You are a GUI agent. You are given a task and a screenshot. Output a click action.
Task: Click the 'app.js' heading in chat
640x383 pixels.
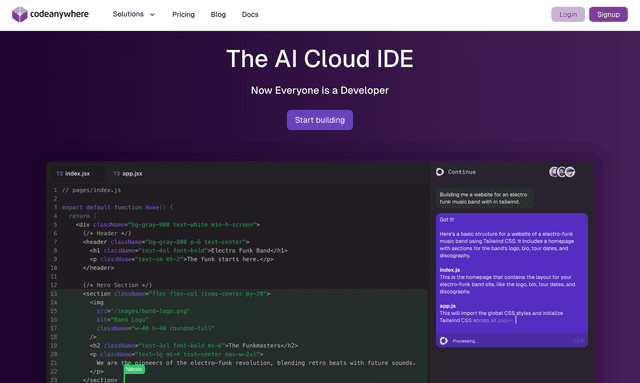[x=447, y=306]
